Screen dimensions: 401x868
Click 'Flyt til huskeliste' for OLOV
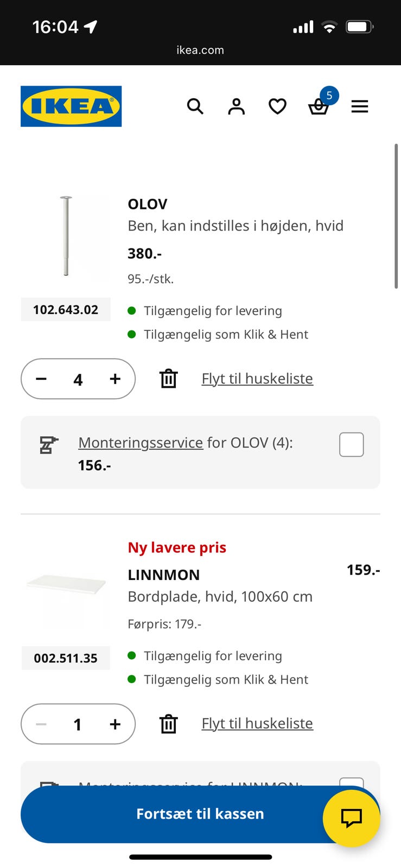tap(257, 379)
